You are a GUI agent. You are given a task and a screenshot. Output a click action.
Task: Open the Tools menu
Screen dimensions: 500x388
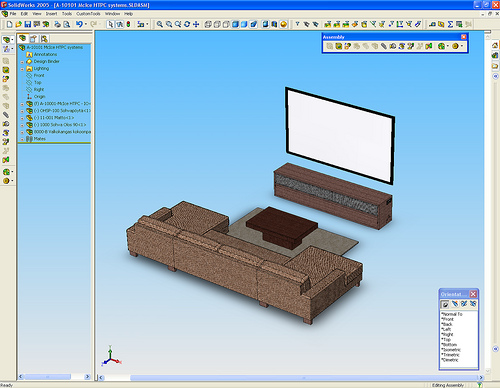(67, 14)
